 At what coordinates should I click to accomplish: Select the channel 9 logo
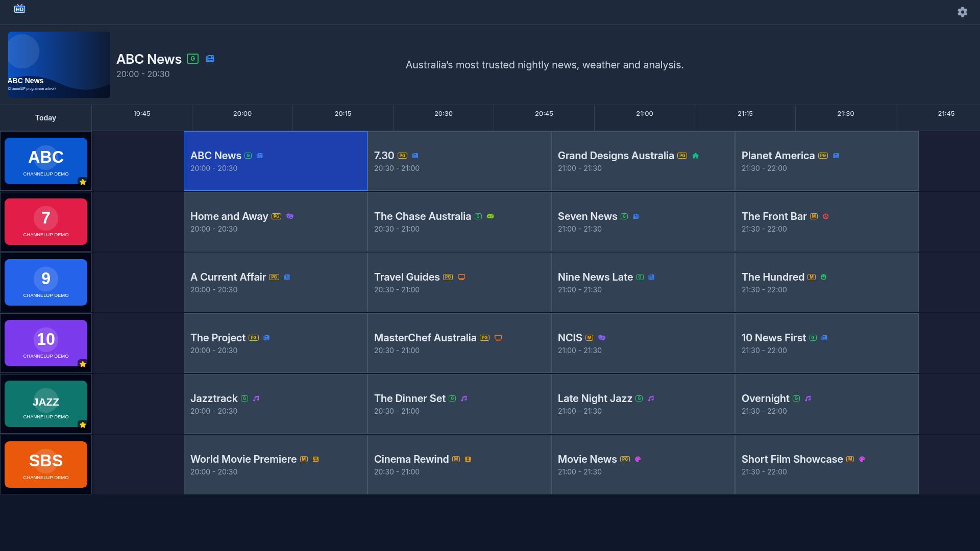[46, 283]
